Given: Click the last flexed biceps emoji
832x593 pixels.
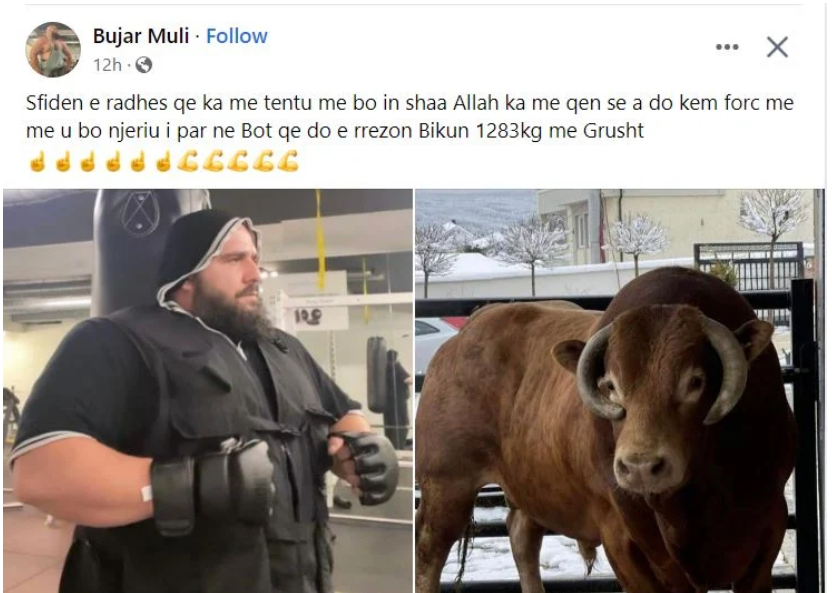Looking at the screenshot, I should (288, 161).
